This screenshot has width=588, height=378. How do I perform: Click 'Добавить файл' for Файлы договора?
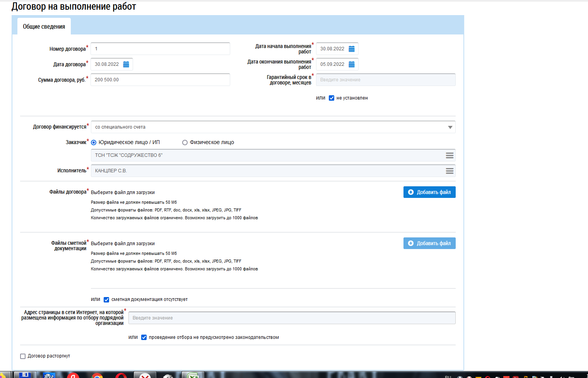(429, 192)
